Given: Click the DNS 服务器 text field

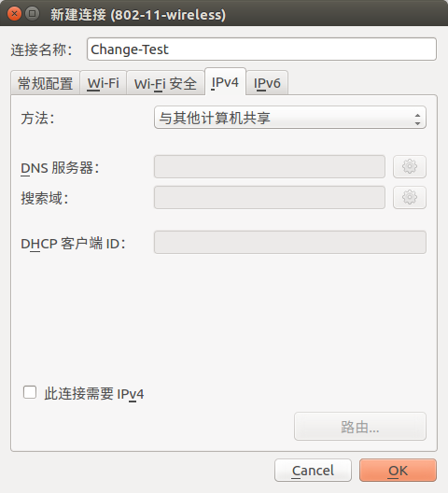Looking at the screenshot, I should 270,166.
